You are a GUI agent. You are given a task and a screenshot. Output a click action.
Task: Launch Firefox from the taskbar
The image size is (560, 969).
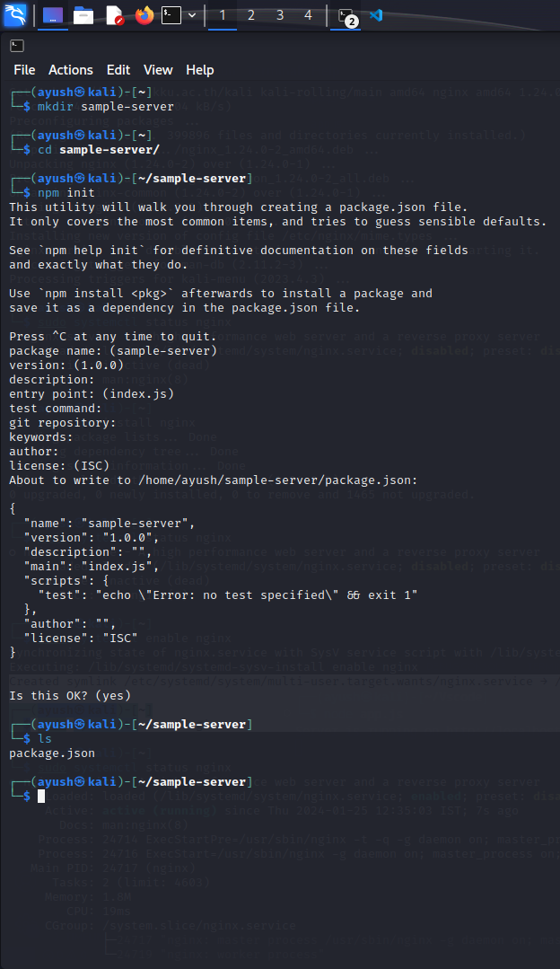pyautogui.click(x=143, y=14)
